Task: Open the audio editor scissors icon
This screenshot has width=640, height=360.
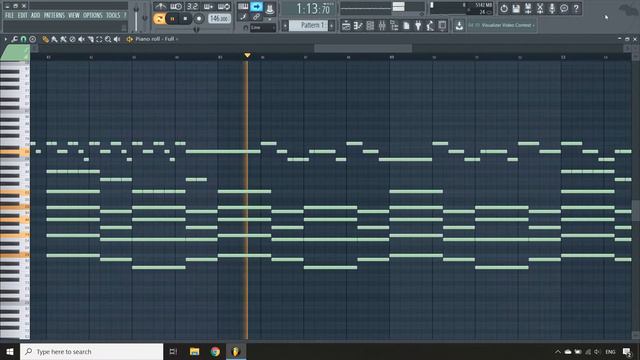Action: point(540,8)
